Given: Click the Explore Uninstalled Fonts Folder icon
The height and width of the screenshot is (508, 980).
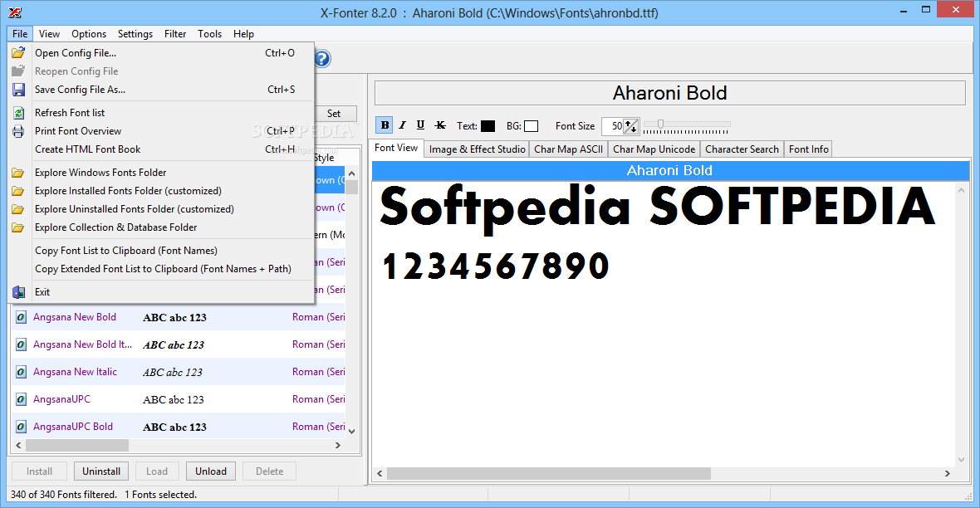Looking at the screenshot, I should pyautogui.click(x=18, y=209).
